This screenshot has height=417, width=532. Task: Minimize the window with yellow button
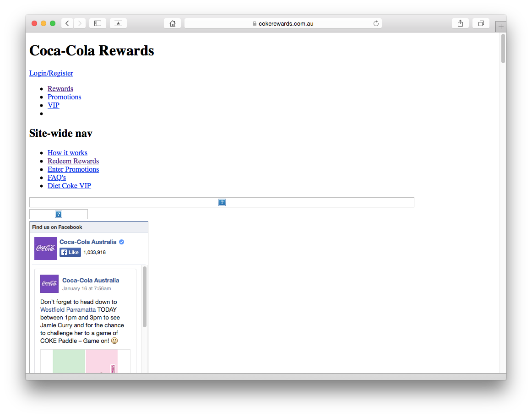click(x=43, y=23)
